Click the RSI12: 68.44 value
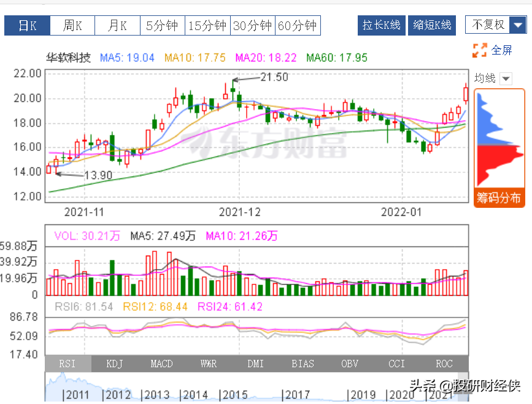 click(x=155, y=307)
